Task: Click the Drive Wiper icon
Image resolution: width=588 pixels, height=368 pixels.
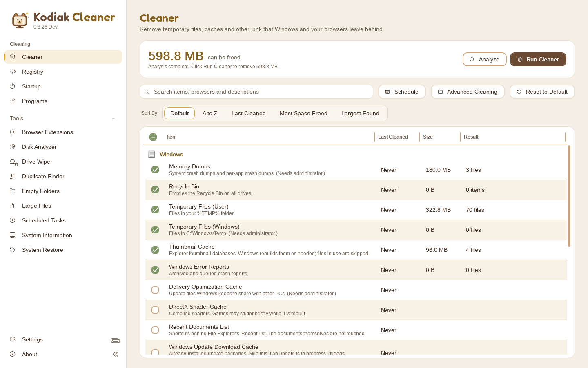Action: (13, 162)
